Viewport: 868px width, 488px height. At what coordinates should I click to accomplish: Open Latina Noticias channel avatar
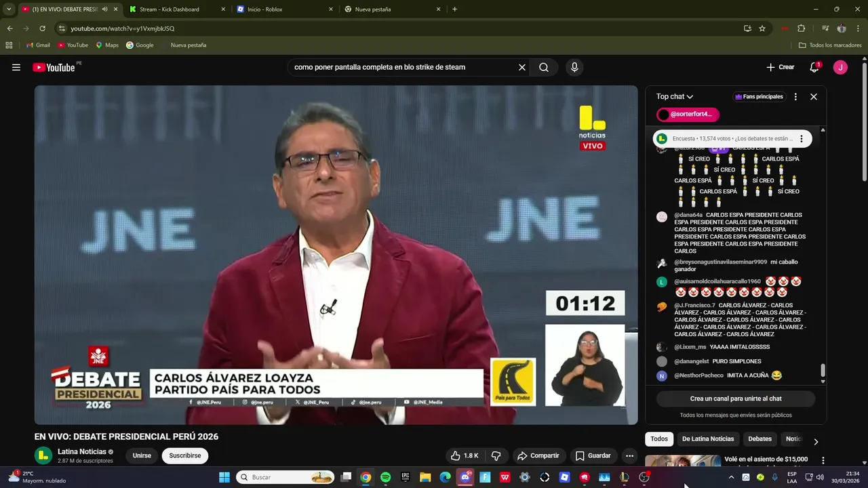point(43,455)
